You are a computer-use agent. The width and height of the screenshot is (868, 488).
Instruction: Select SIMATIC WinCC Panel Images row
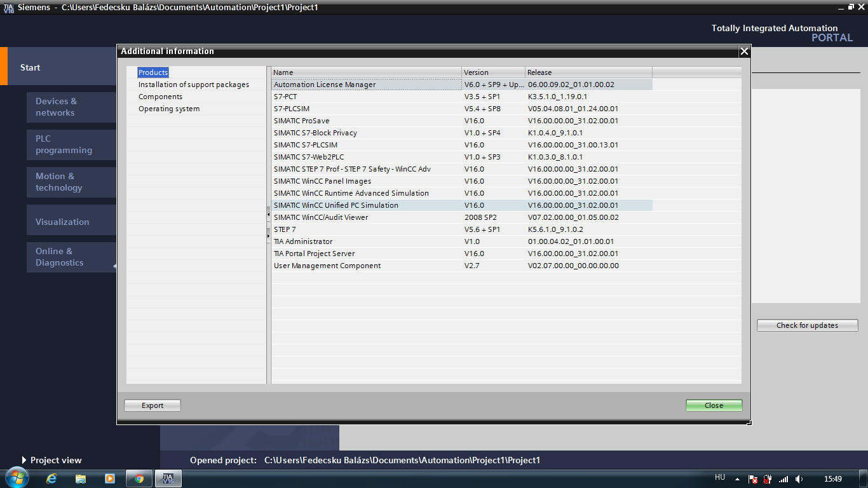[462, 181]
